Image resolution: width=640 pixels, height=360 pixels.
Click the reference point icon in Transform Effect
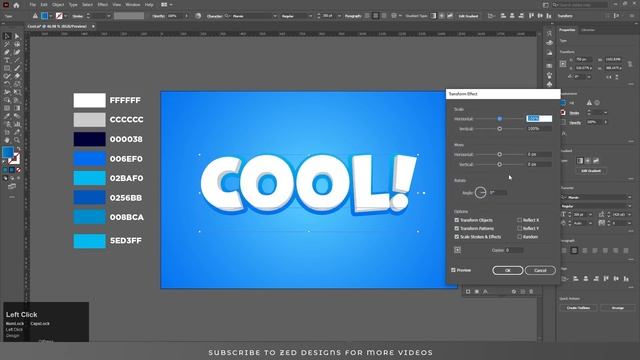[458, 250]
